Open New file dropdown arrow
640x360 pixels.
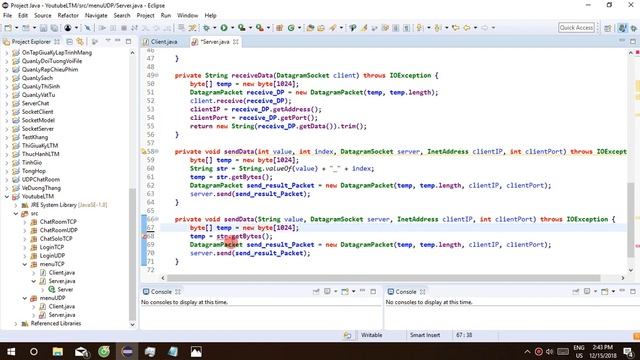point(16,28)
